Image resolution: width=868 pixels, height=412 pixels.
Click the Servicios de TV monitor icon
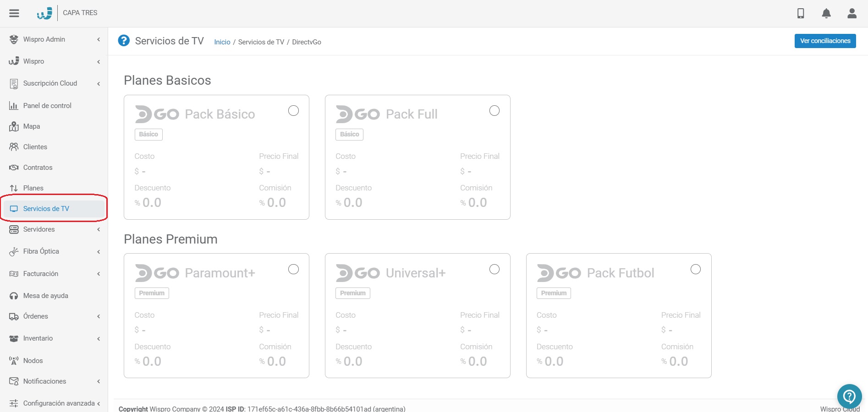[x=14, y=209]
